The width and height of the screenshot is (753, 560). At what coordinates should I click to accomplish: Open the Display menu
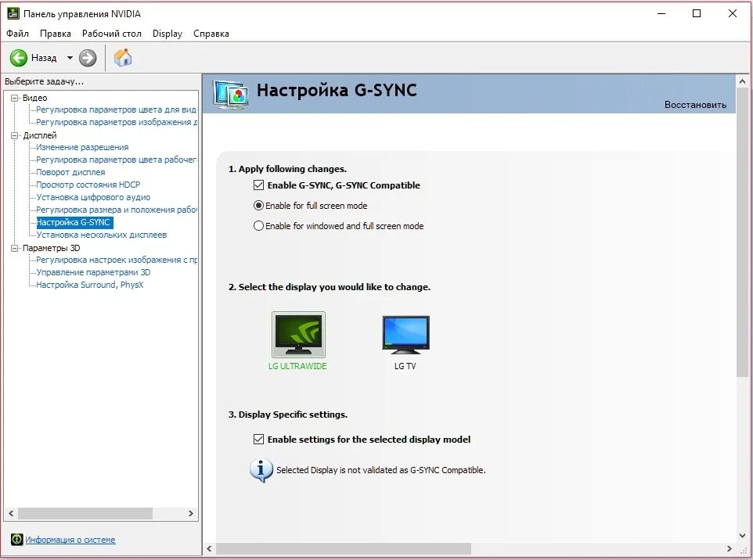[x=168, y=34]
